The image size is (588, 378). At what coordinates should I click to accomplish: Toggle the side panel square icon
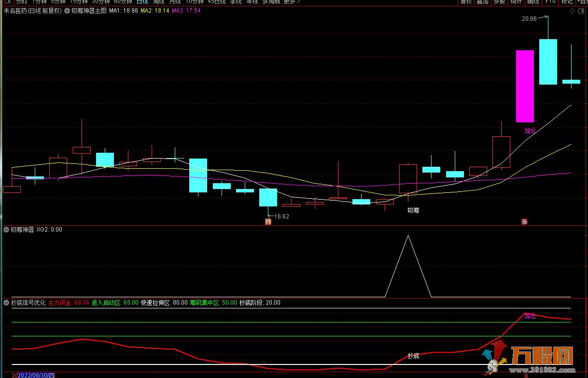[581, 11]
